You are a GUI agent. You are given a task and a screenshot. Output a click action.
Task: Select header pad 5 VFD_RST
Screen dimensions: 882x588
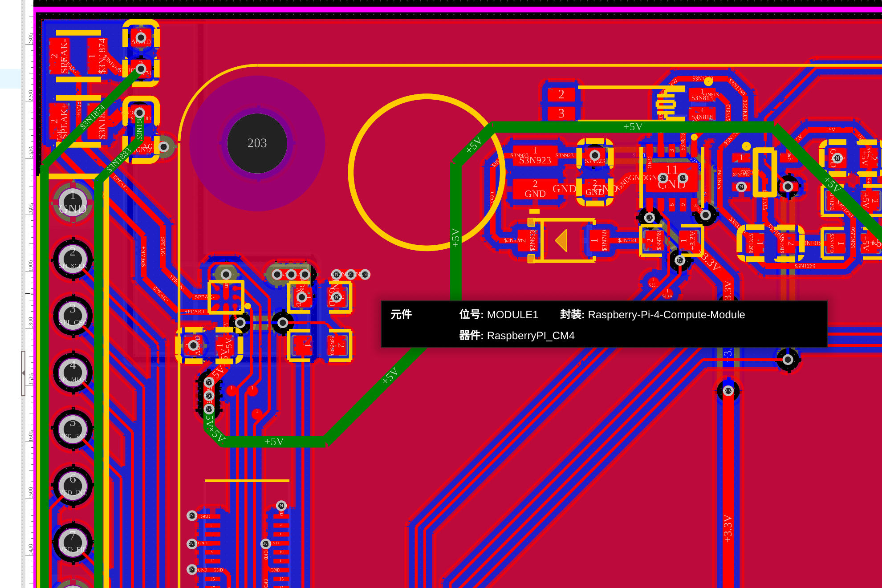coord(73,429)
